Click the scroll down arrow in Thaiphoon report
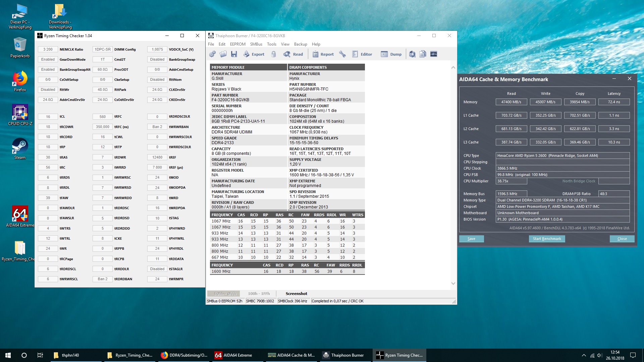This screenshot has width=644, height=362. (453, 284)
